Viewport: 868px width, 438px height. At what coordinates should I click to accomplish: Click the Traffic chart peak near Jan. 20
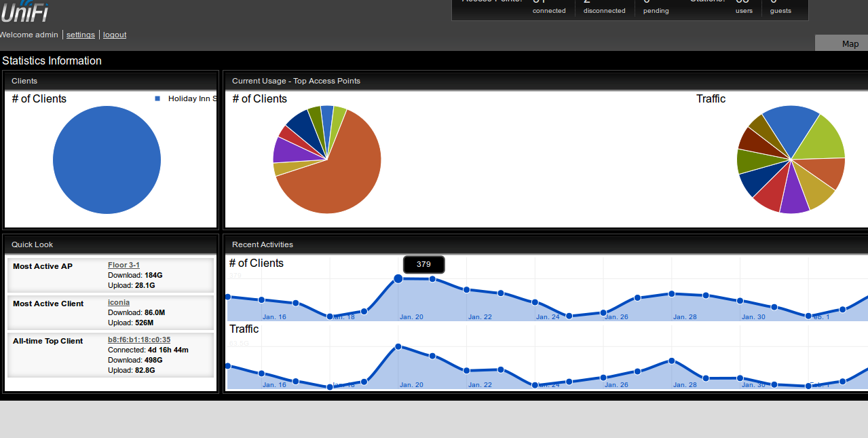[x=398, y=346]
